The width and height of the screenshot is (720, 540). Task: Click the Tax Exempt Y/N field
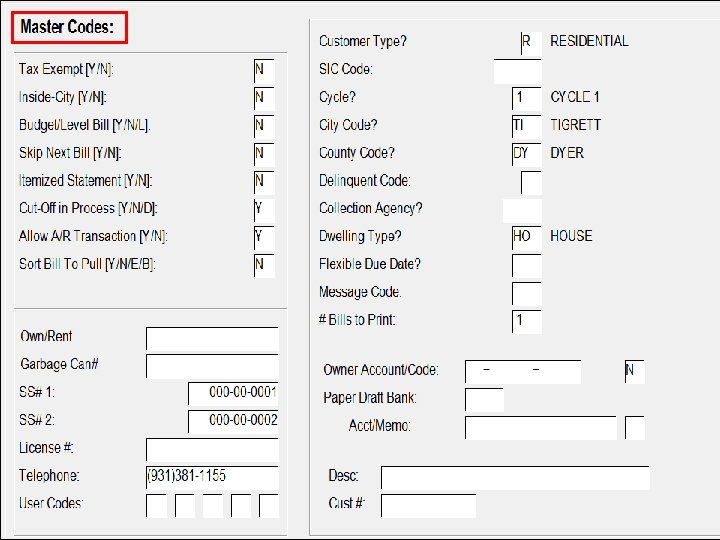point(264,70)
